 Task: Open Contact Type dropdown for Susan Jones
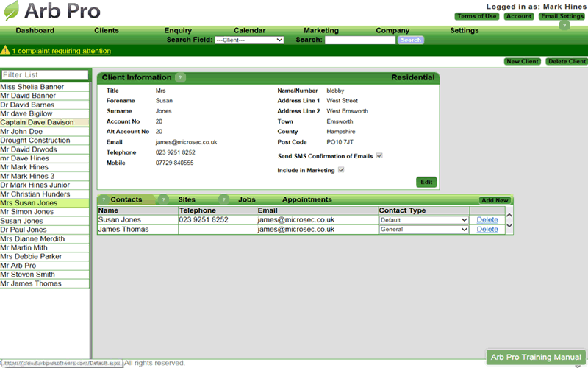[x=424, y=220]
